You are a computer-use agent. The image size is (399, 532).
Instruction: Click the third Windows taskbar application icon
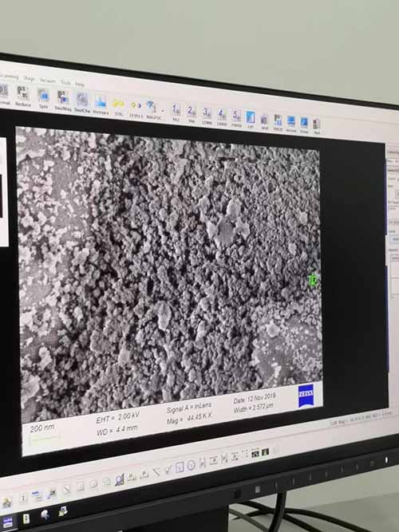(x=45, y=515)
